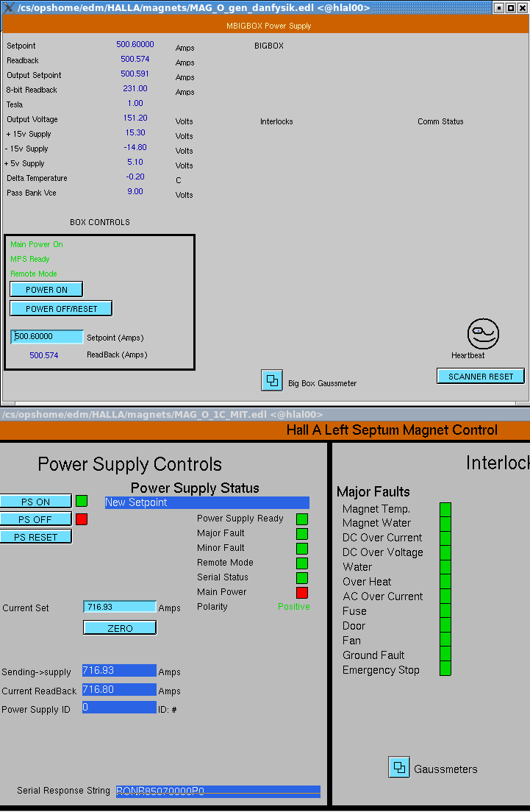The image size is (530, 812).
Task: Focus the BIGBOX Setpoint (Amps) input field
Action: (47, 337)
